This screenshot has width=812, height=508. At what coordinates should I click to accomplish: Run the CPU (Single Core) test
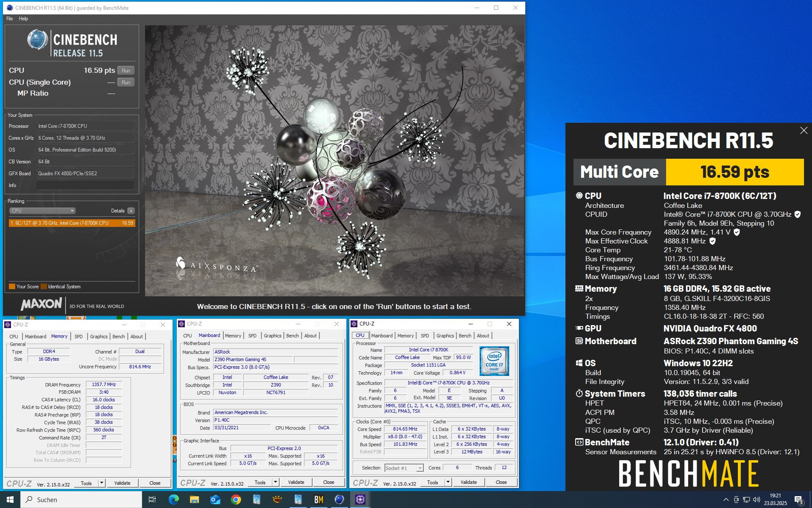(x=126, y=82)
